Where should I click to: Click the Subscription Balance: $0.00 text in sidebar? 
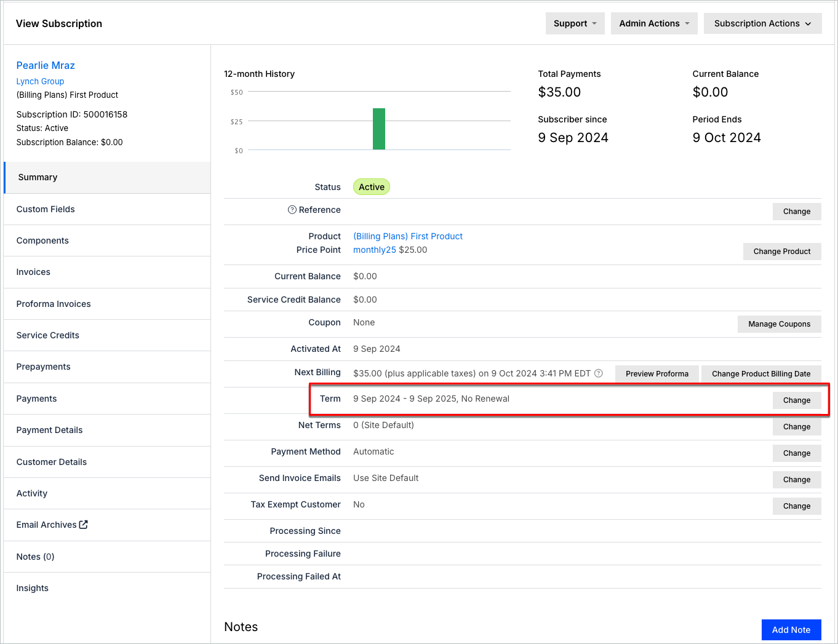(70, 142)
